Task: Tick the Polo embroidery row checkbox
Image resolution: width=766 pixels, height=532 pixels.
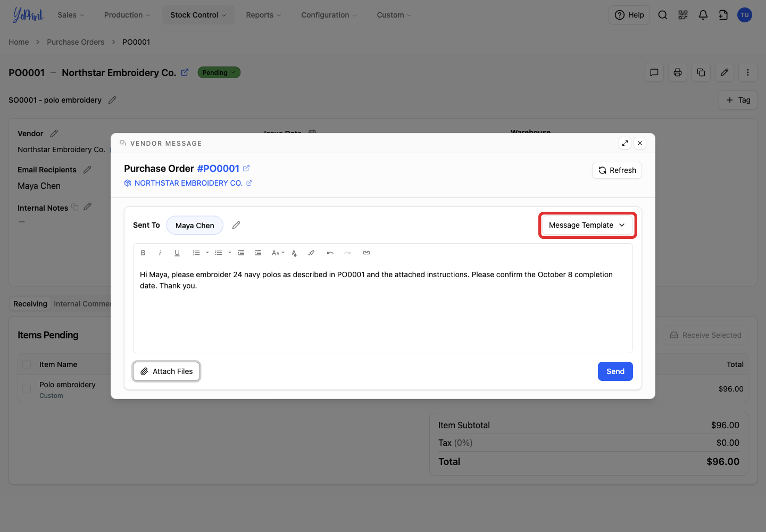Action: 27,389
